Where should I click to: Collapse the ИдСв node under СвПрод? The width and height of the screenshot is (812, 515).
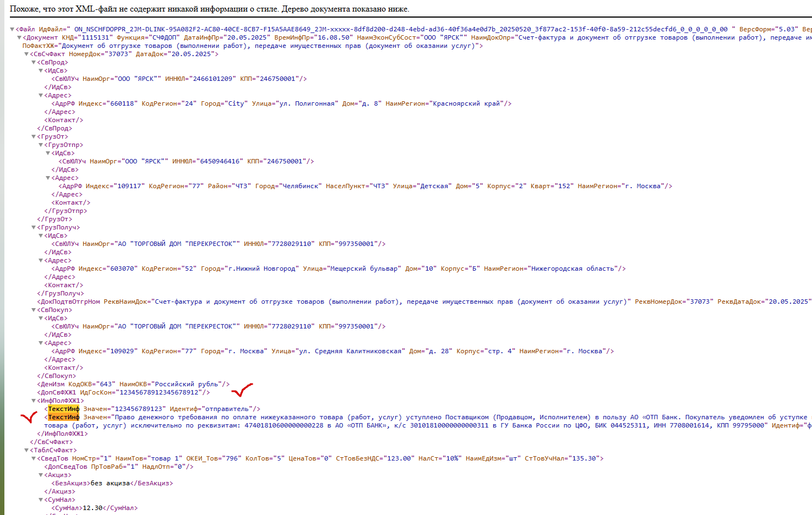pyautogui.click(x=41, y=70)
